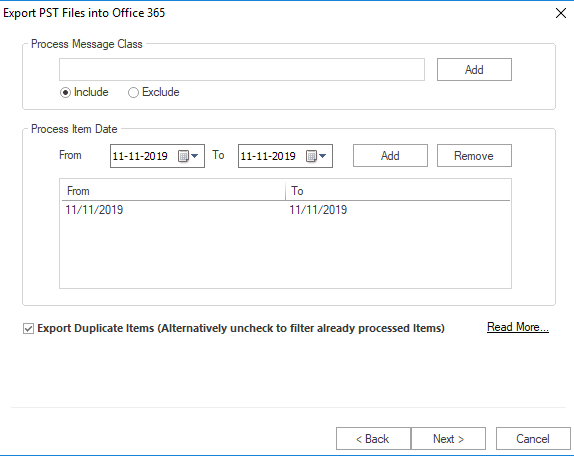Select the 11/11/2019 date range row
The width and height of the screenshot is (574, 456).
(x=286, y=210)
